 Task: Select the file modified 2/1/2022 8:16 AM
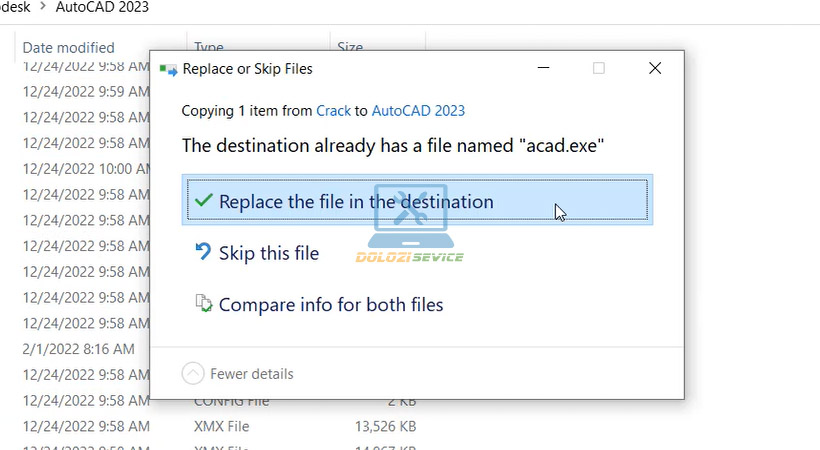78,349
